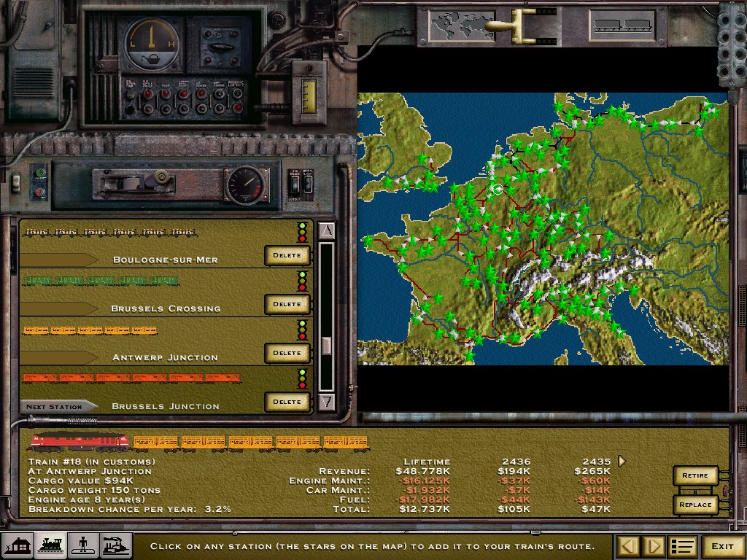Click the industry and train icon in bottom toolbar
The image size is (747, 560).
[116, 545]
